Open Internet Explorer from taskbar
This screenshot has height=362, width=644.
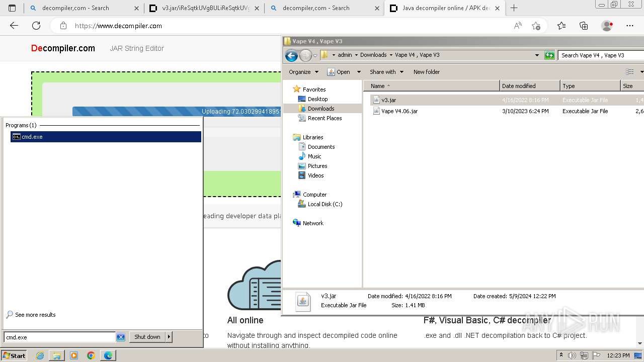click(x=40, y=355)
